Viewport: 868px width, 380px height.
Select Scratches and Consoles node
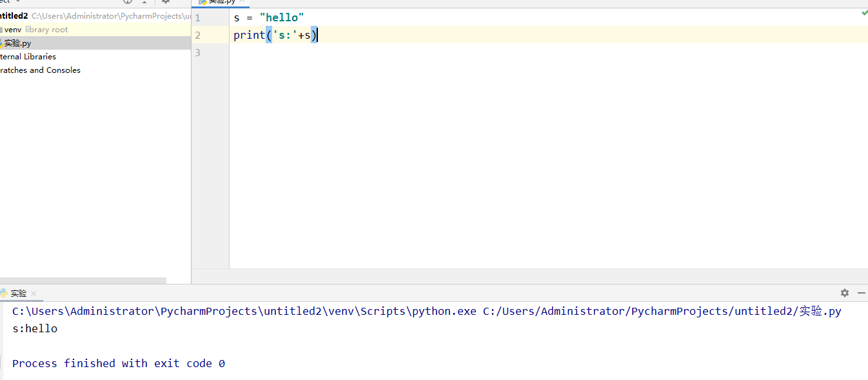click(40, 70)
